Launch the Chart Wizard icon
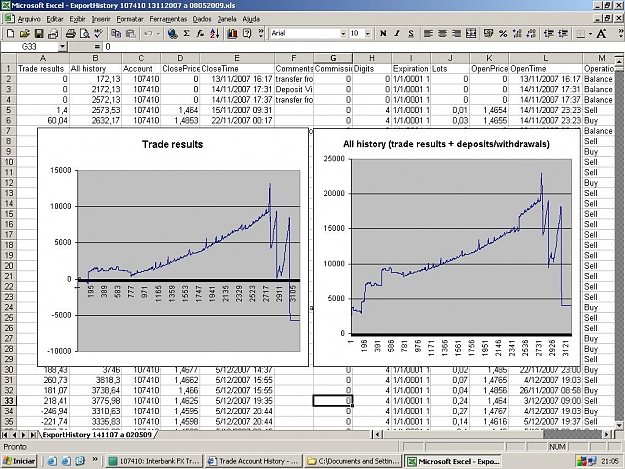The image size is (625, 469). (x=232, y=34)
